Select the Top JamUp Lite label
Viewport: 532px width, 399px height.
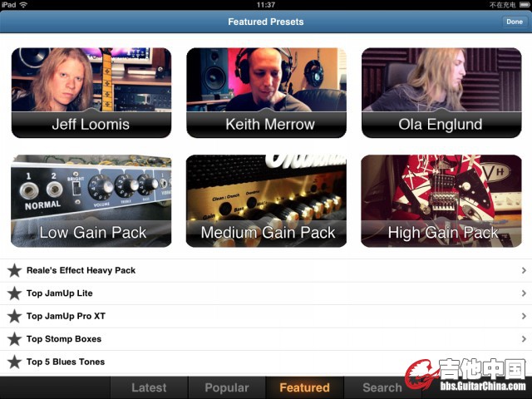[59, 293]
